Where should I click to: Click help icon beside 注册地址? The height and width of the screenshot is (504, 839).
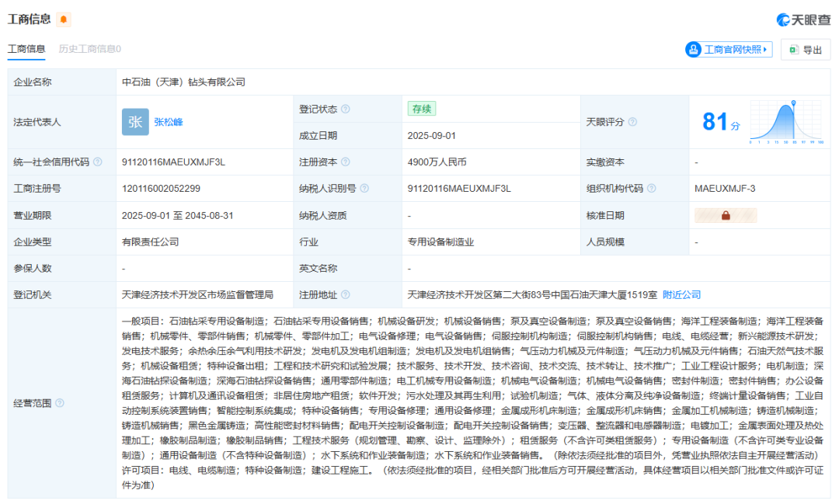[346, 295]
